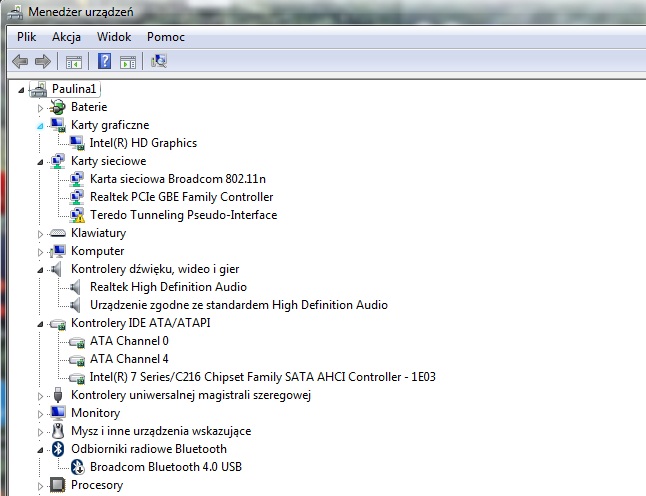Collapse the Kontrolery IDE ATA/ATAPI category
This screenshot has width=646, height=496.
pos(40,324)
